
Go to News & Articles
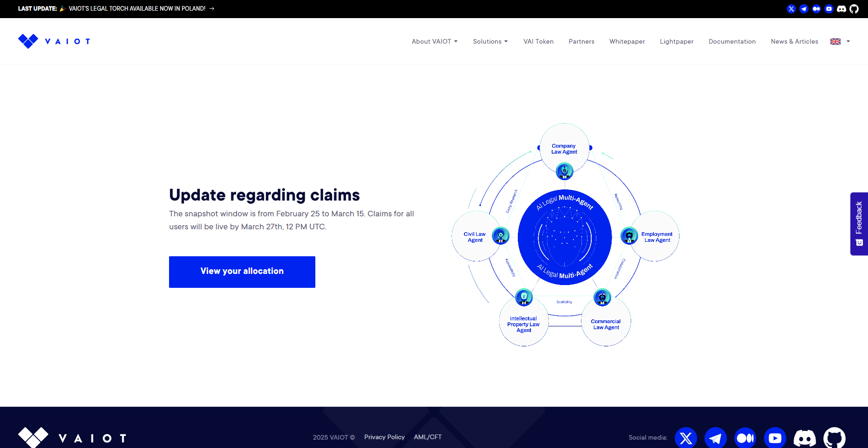(795, 41)
